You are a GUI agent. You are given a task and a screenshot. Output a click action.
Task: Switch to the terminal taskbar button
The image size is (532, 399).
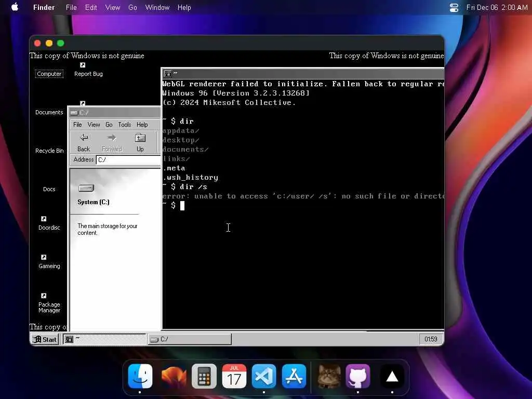pos(105,339)
